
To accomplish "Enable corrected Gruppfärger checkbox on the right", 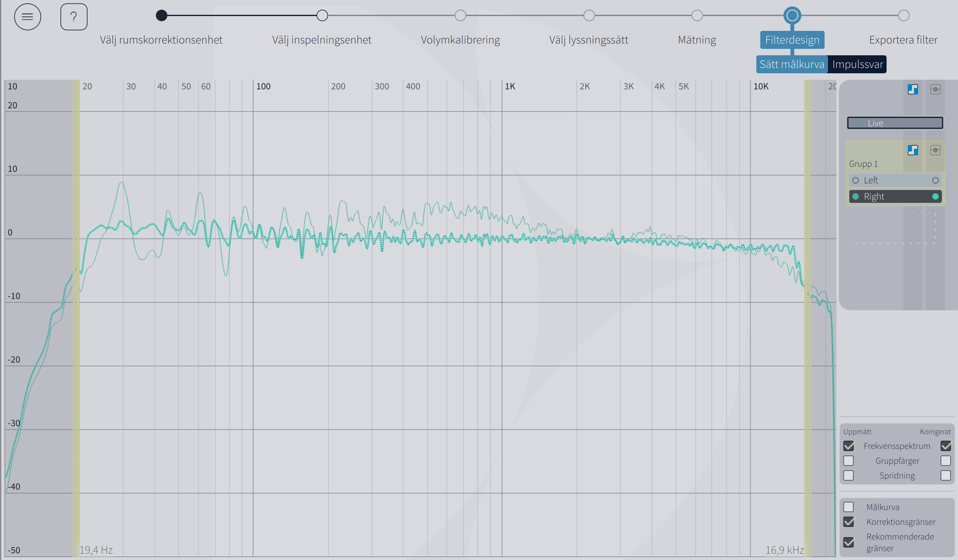I will coord(946,461).
